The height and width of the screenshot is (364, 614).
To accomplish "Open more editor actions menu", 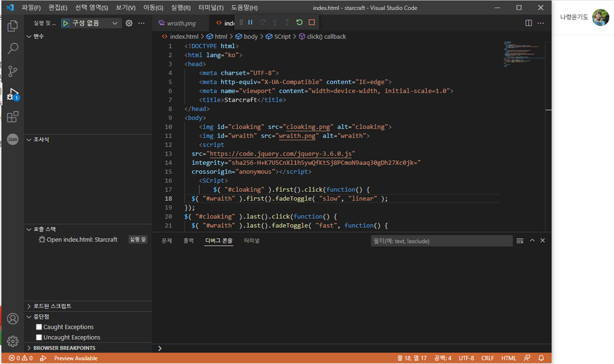I will point(541,23).
